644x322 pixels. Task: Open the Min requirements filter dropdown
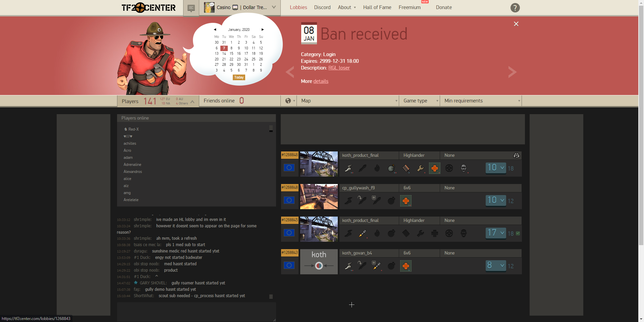[481, 101]
